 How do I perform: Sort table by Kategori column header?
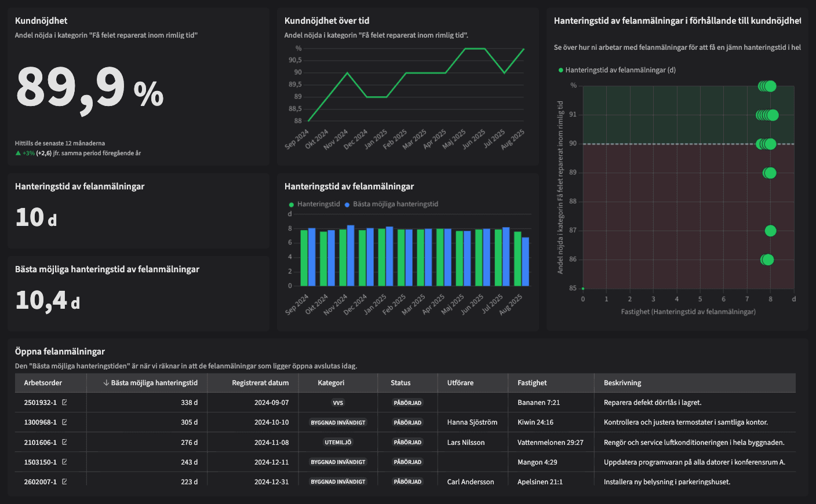pyautogui.click(x=331, y=383)
